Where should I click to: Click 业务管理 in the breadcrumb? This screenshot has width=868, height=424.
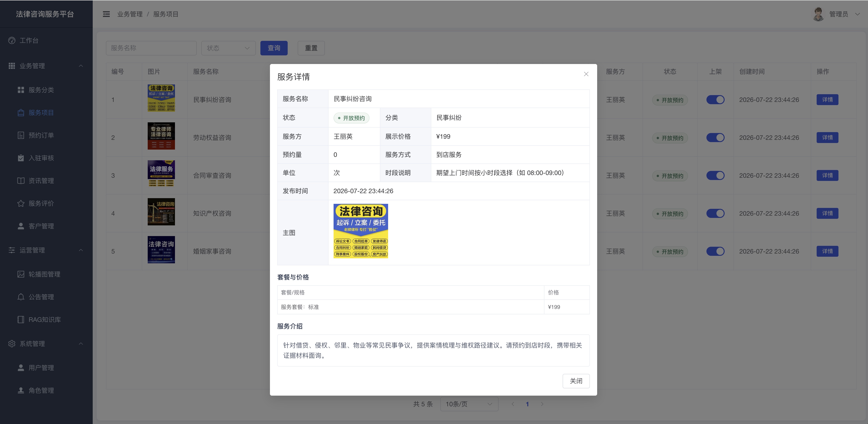point(130,14)
